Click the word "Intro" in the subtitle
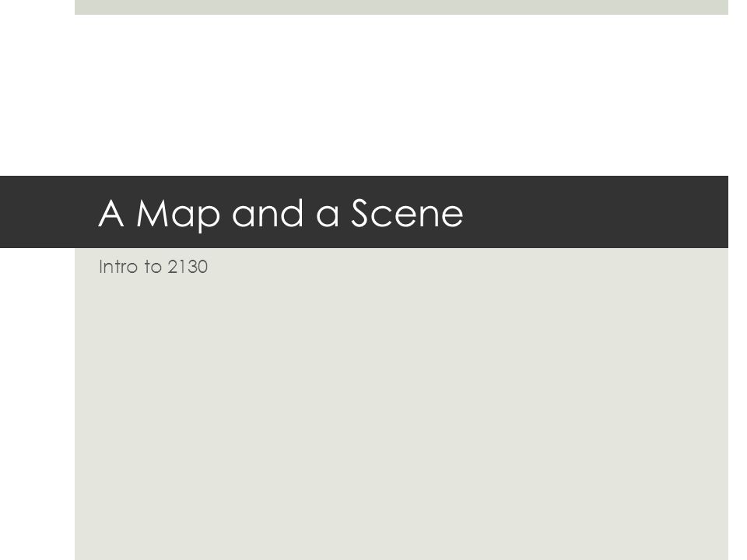The height and width of the screenshot is (560, 747). coord(118,267)
